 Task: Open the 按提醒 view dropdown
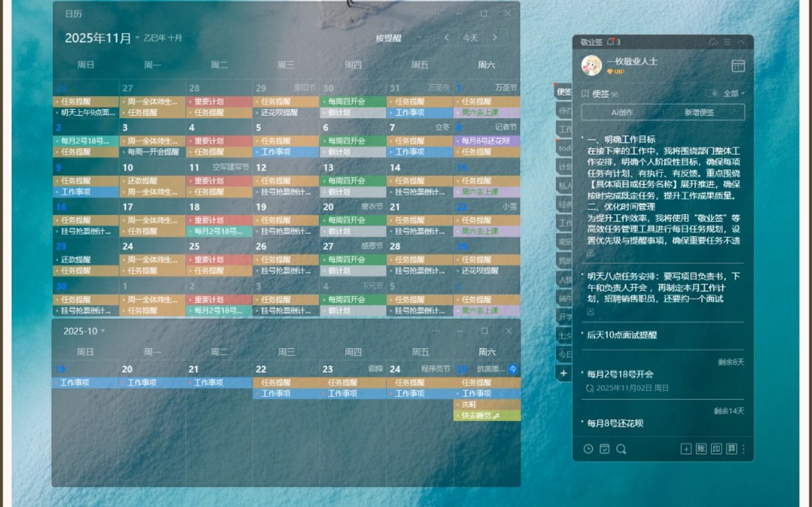pyautogui.click(x=398, y=38)
